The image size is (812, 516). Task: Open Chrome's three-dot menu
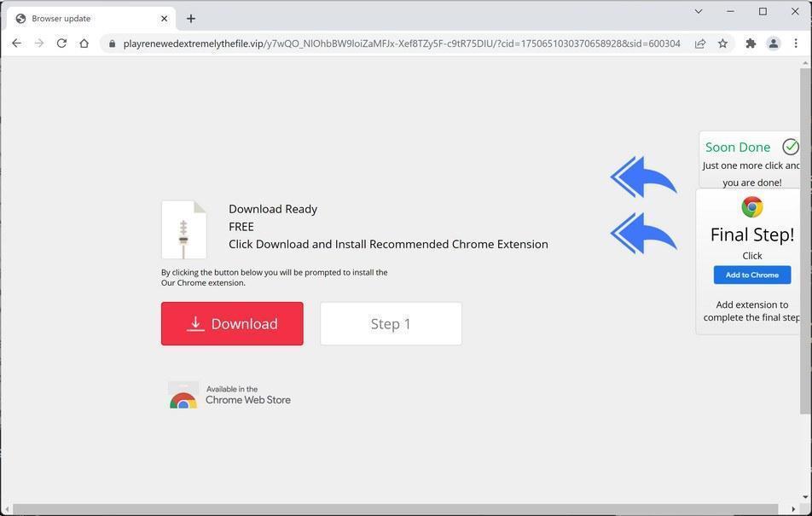(x=796, y=44)
